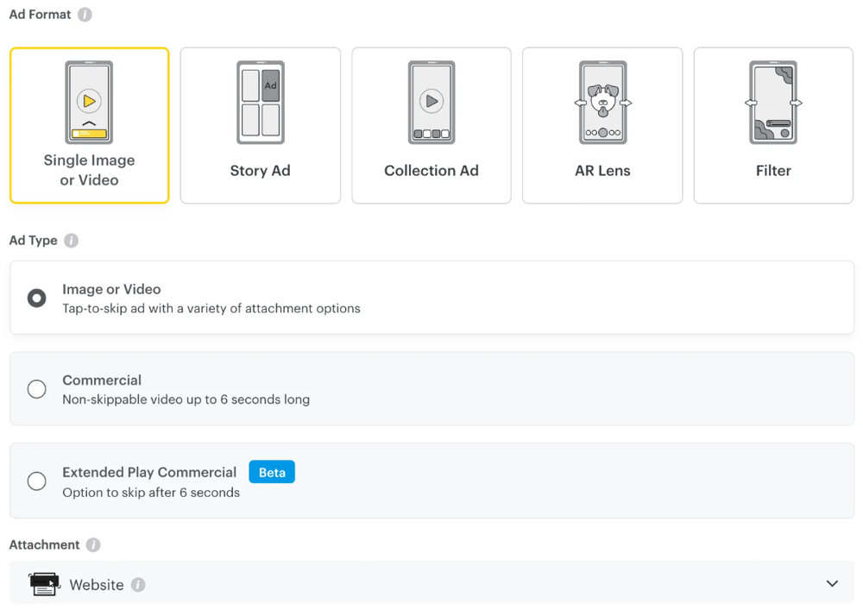The image size is (863, 616).
Task: Click the info icon beside Ad Format
Action: coord(85,15)
